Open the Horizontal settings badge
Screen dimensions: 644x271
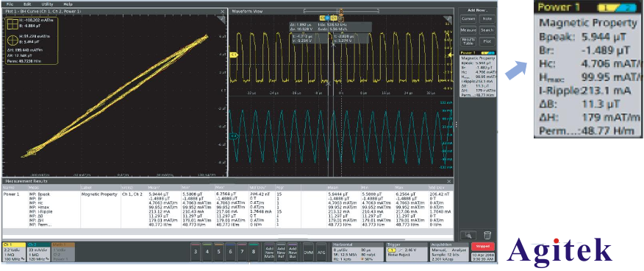pos(358,252)
